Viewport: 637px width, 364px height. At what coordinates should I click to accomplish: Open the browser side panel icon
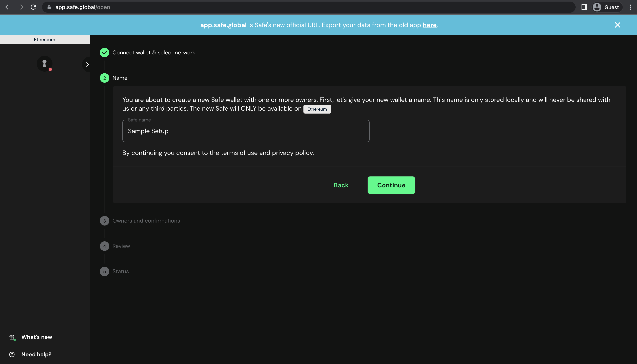coord(584,7)
